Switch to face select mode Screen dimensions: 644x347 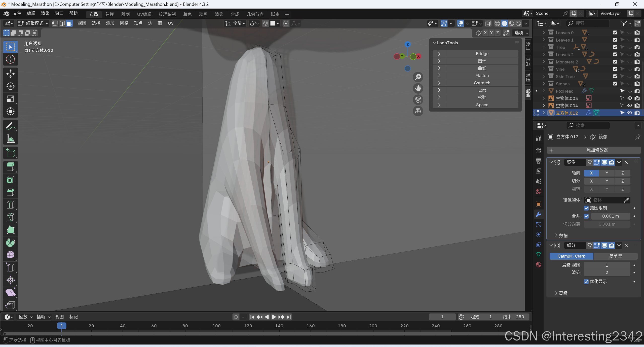(69, 23)
